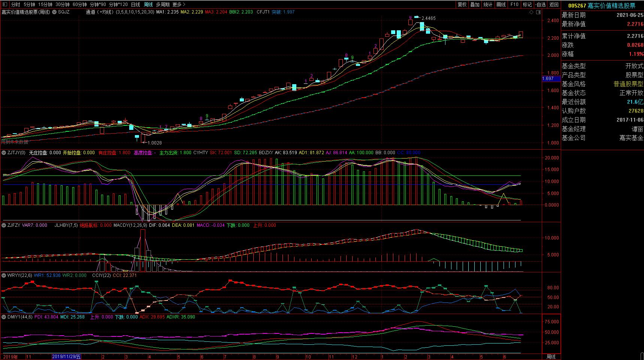644x360 pixels.
Task: Open the ZJTJY indicator panel dropdown icon
Action: 4,153
